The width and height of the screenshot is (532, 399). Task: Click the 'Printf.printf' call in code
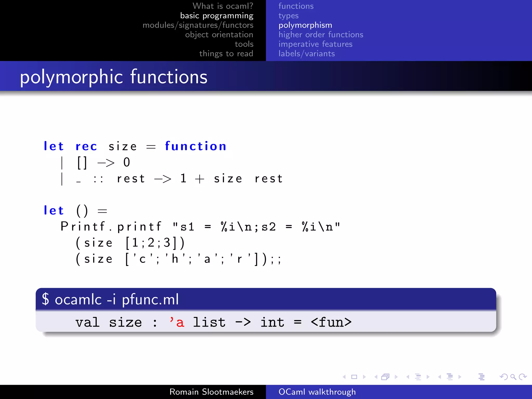click(x=111, y=226)
